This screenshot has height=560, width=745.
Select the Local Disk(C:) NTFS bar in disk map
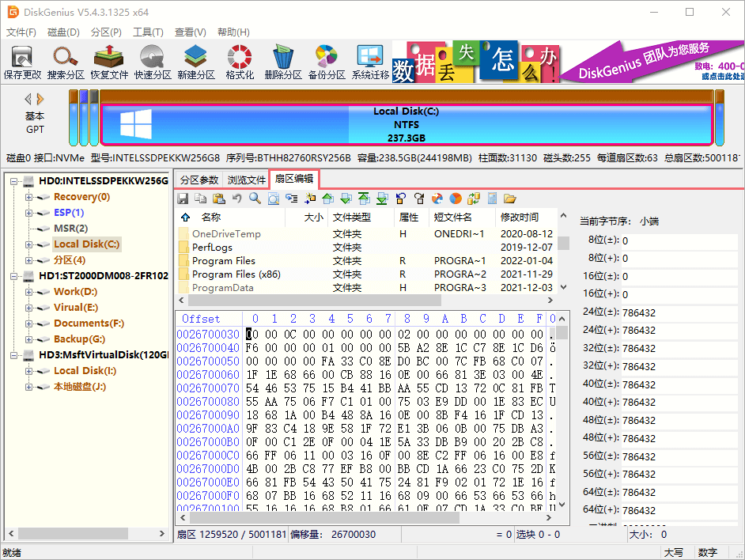(407, 124)
